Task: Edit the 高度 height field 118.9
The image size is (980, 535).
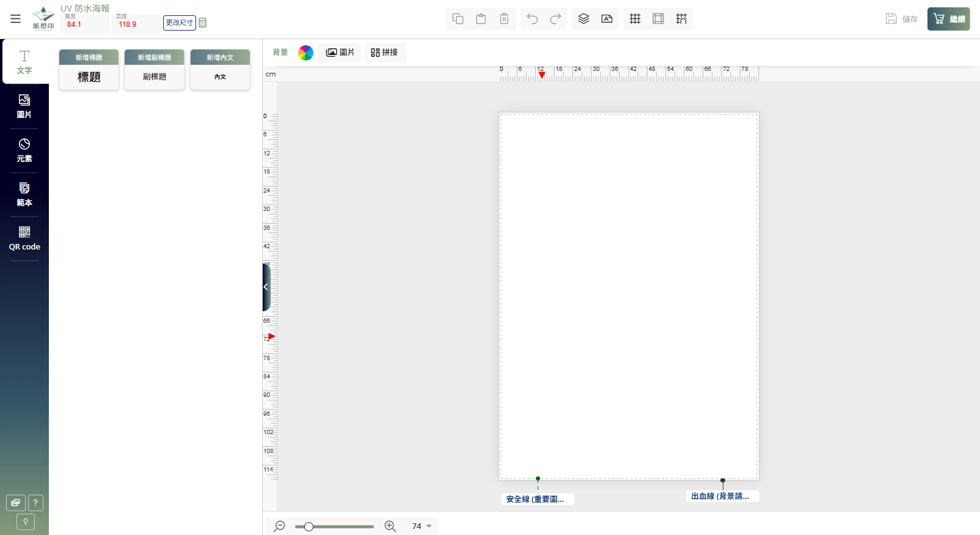Action: tap(136, 24)
